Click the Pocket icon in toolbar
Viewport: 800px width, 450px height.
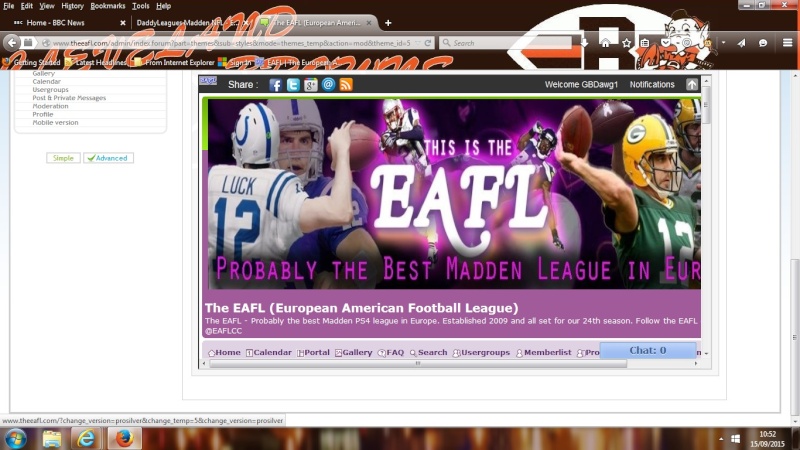tap(665, 43)
